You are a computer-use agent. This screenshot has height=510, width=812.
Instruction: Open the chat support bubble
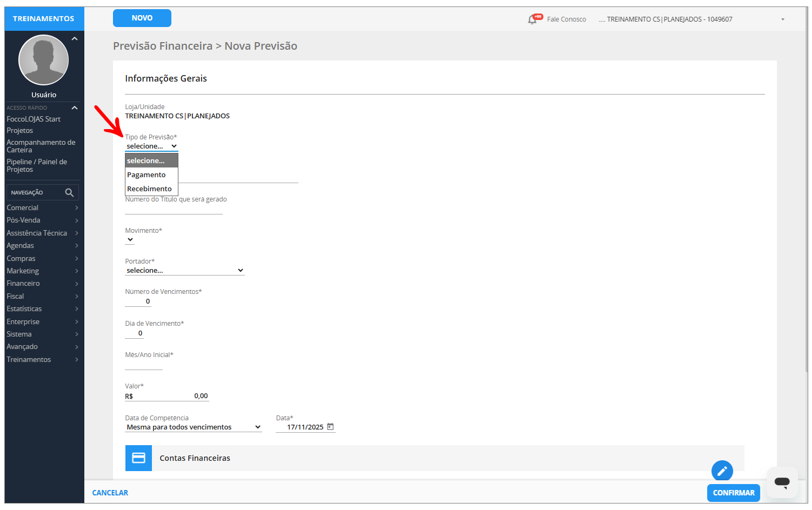(x=782, y=481)
